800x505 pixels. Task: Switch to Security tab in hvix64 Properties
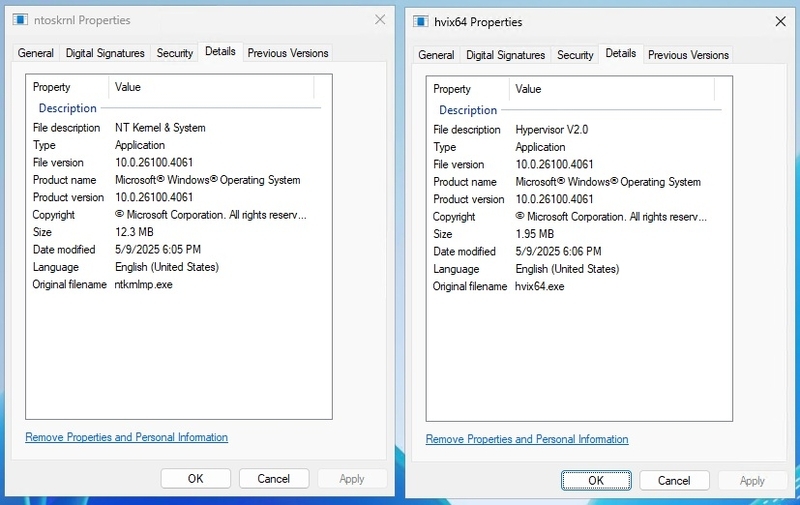(x=575, y=55)
